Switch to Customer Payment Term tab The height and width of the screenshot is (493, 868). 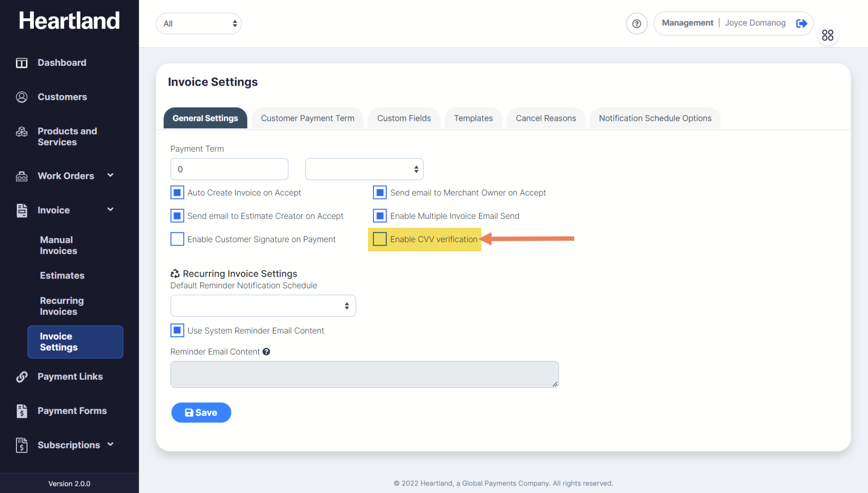click(x=307, y=118)
